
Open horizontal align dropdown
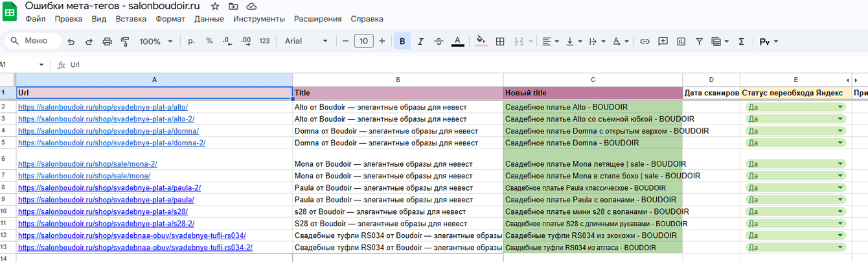pyautogui.click(x=551, y=41)
